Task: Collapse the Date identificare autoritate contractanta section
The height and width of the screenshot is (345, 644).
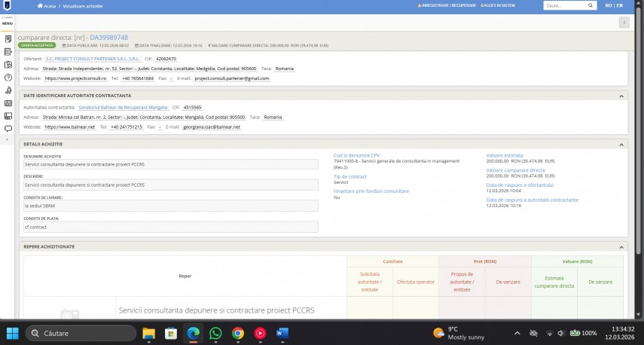Action: 622,96
